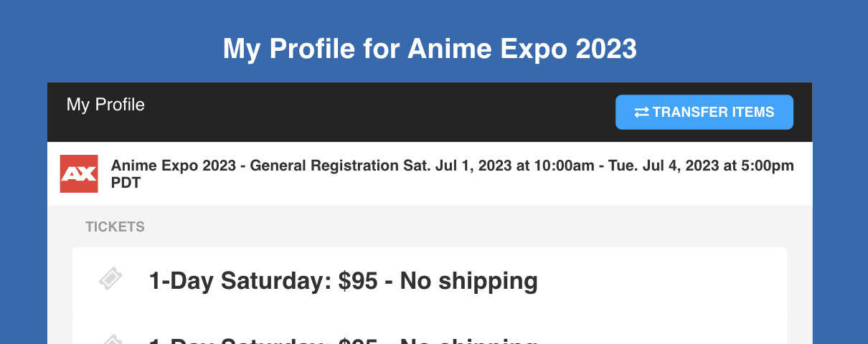
Task: Click the PDT timezone text
Action: click(126, 183)
